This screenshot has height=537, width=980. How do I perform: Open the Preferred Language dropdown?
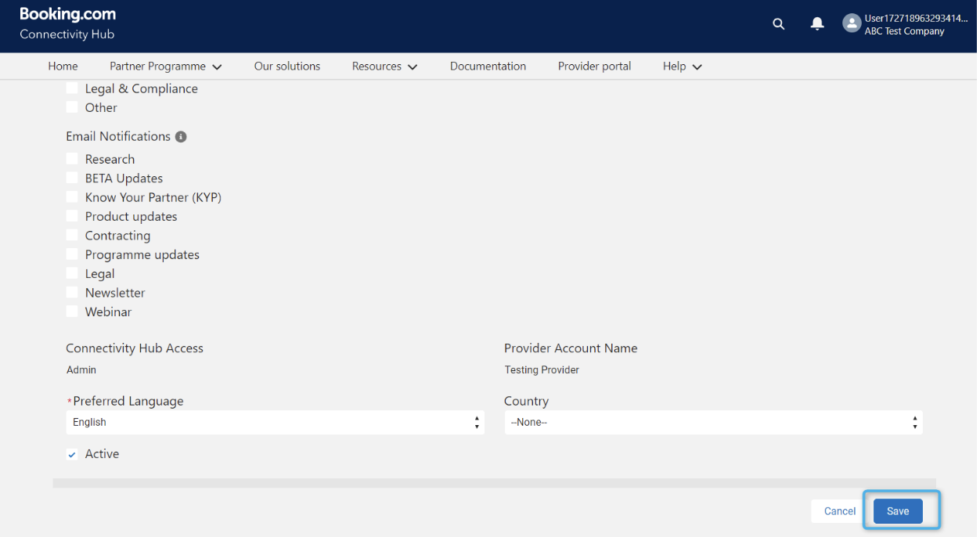coord(275,423)
